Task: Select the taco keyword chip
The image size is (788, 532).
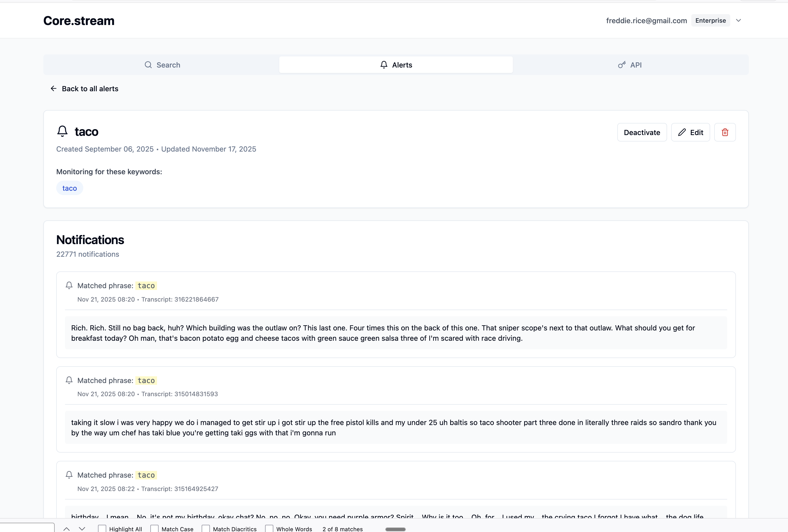Action: coord(70,188)
